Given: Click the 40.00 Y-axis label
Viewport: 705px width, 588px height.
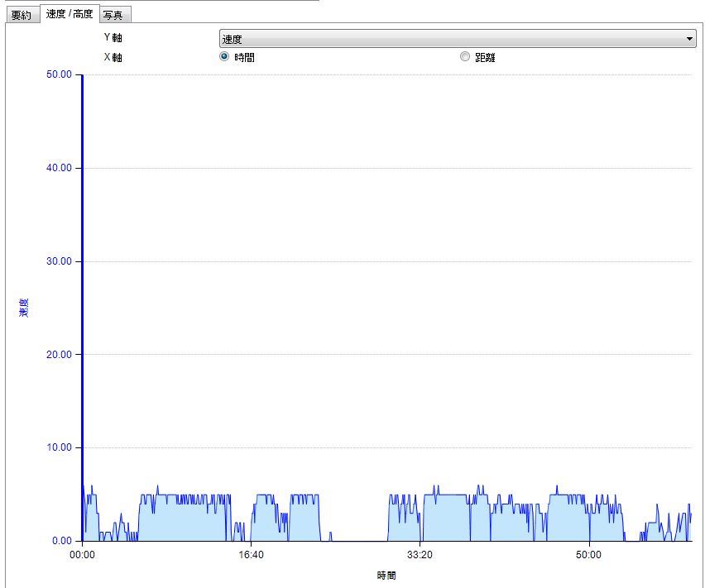Looking at the screenshot, I should click(x=59, y=168).
